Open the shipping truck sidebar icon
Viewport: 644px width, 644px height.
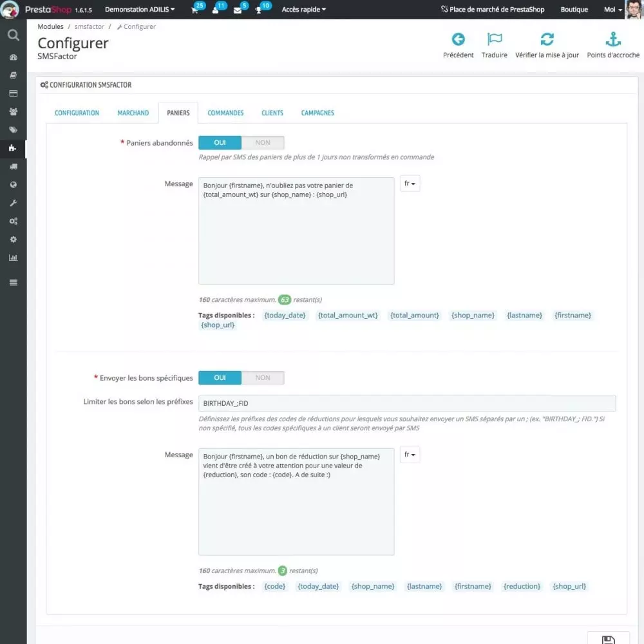[13, 166]
